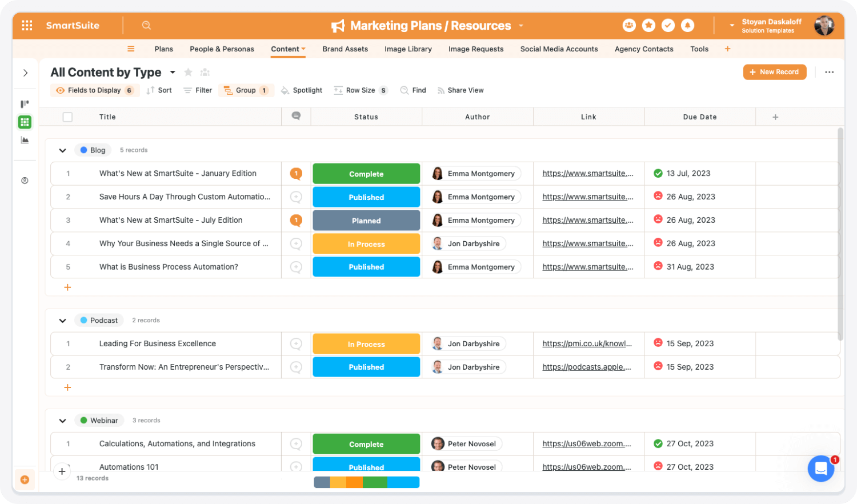Open the Leading For Business Excellence link
Viewport: 857px width, 504px height.
(x=587, y=343)
